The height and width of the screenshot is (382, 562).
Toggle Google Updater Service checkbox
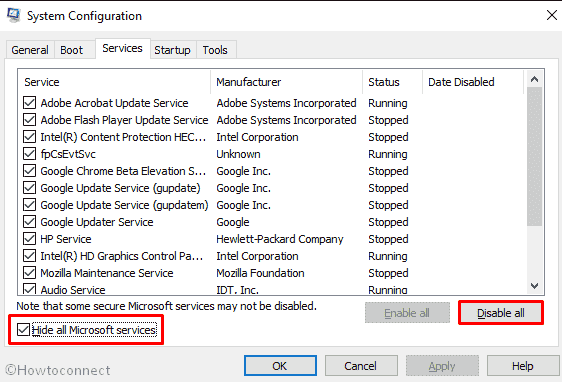point(29,222)
